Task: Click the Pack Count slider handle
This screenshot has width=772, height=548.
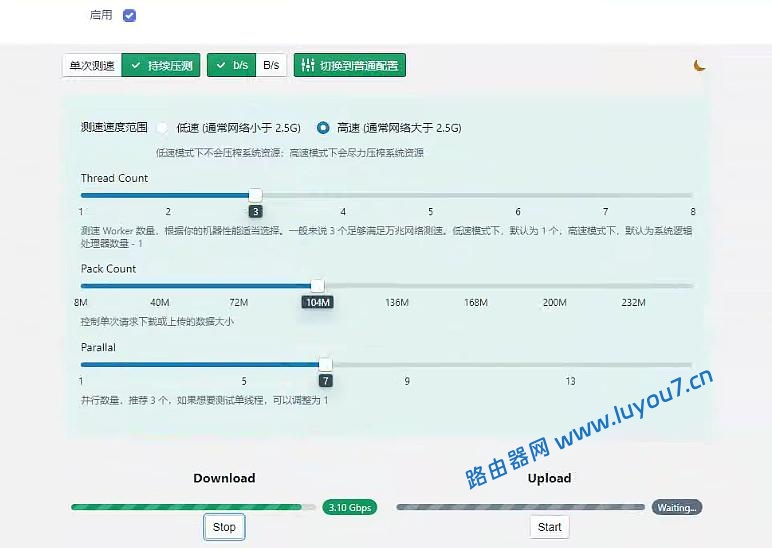Action: coord(318,286)
